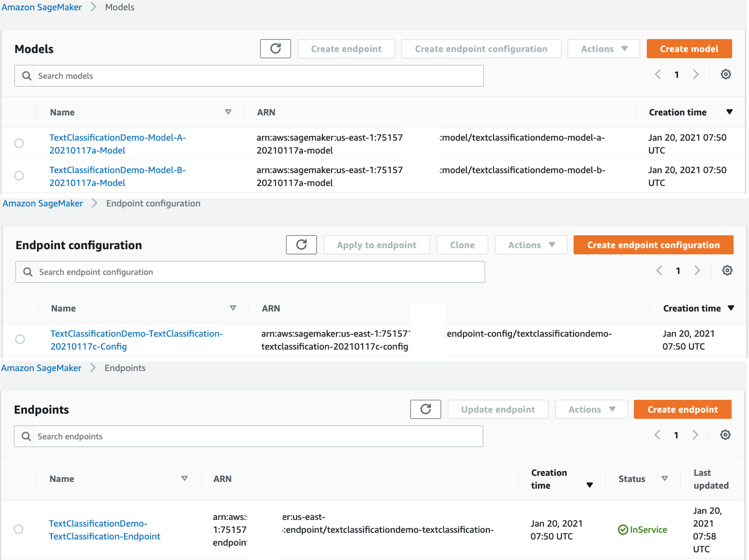
Task: Click gray Create endpoint configuration in Models
Action: coord(481,48)
